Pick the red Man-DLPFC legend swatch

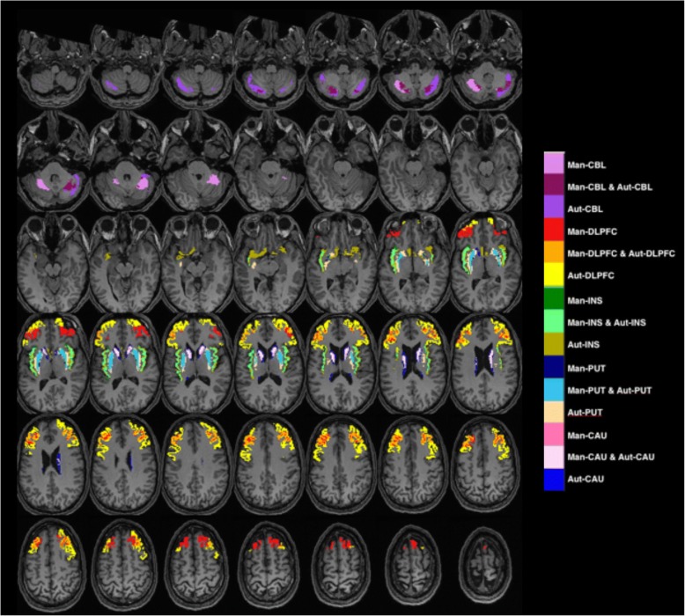(554, 229)
